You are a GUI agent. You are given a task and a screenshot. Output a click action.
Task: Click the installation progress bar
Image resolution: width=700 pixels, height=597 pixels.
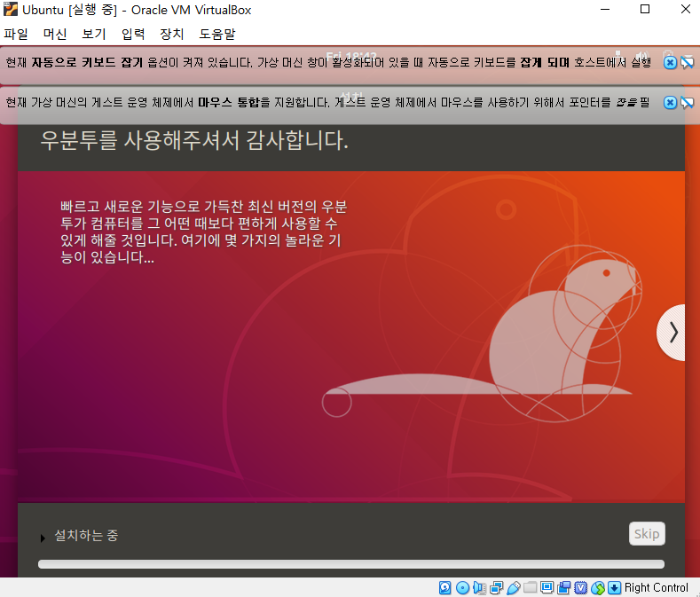(x=351, y=564)
